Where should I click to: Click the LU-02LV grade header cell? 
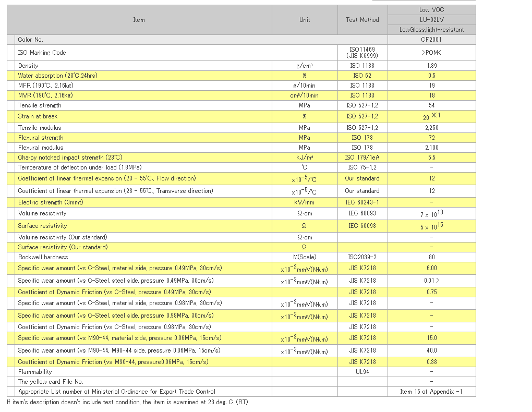[431, 20]
